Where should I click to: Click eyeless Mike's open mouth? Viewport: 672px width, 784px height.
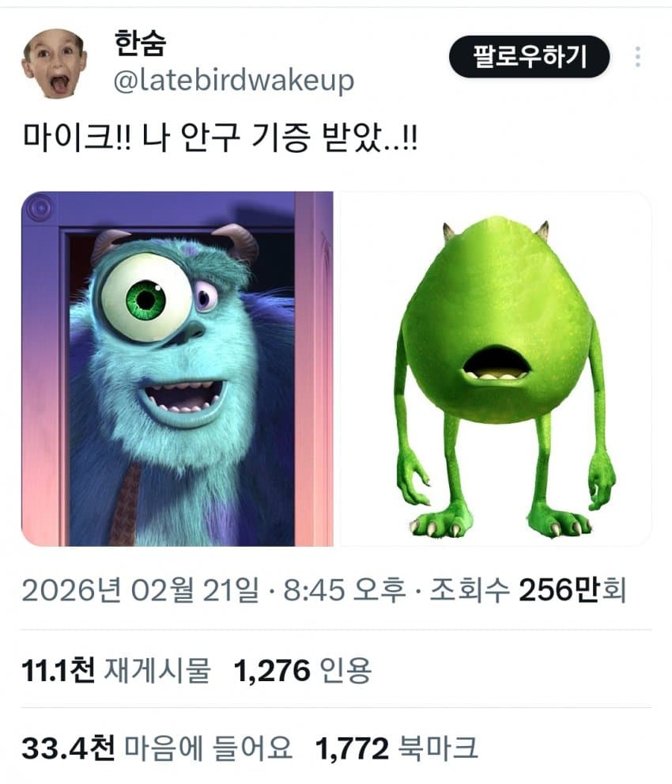pyautogui.click(x=495, y=364)
